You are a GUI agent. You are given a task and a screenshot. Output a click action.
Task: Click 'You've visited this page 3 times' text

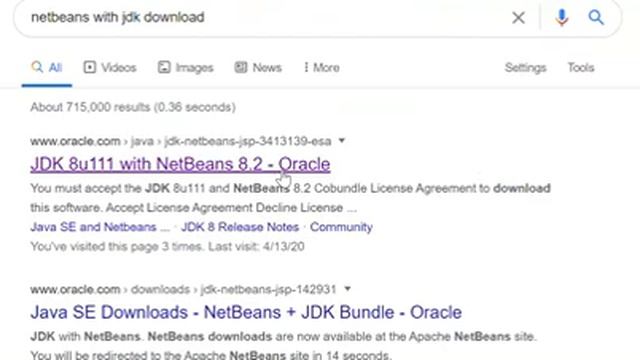(x=167, y=247)
